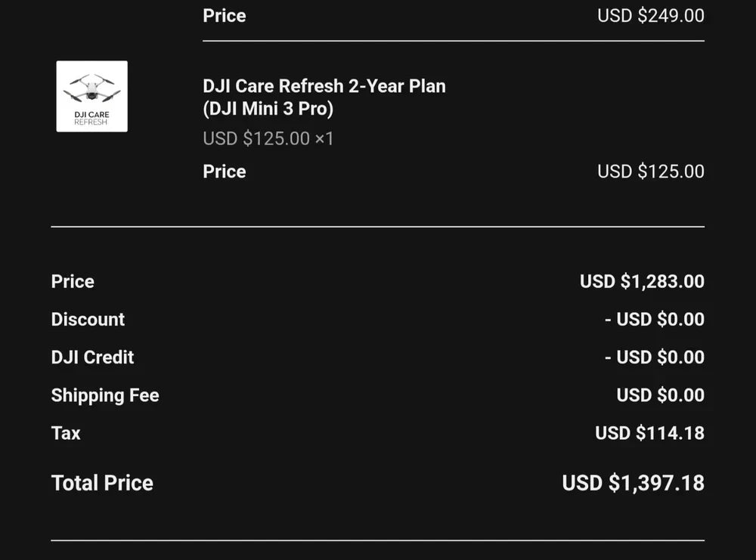Select the "USD $125.00 ×1" quantity line
The image size is (756, 560).
pos(268,139)
